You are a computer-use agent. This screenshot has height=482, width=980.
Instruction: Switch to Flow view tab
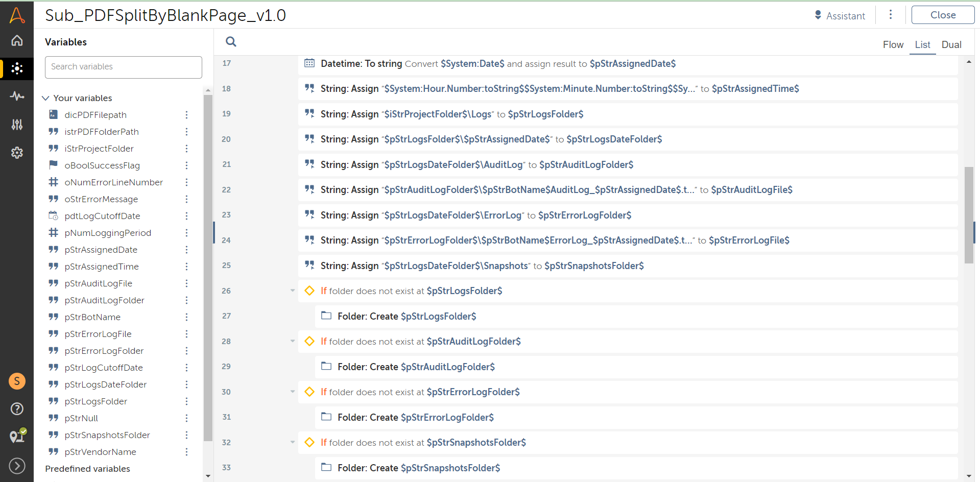(893, 45)
